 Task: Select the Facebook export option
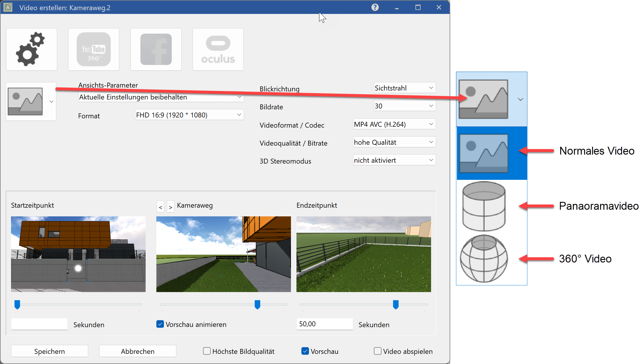pyautogui.click(x=156, y=49)
